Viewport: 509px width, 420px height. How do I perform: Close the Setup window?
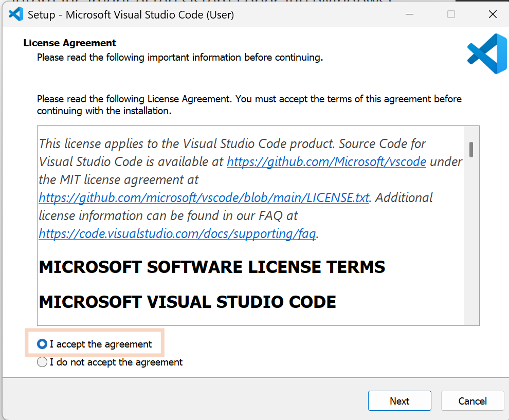[x=493, y=14]
